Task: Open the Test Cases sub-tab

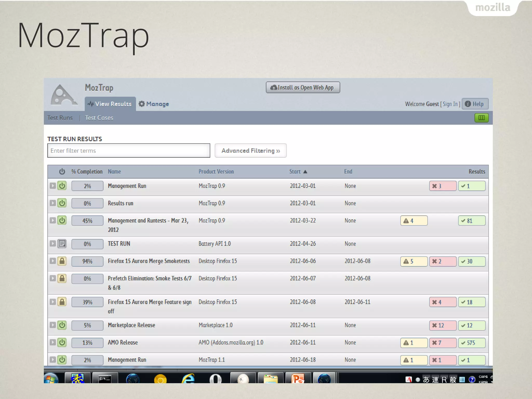Action: click(x=99, y=118)
